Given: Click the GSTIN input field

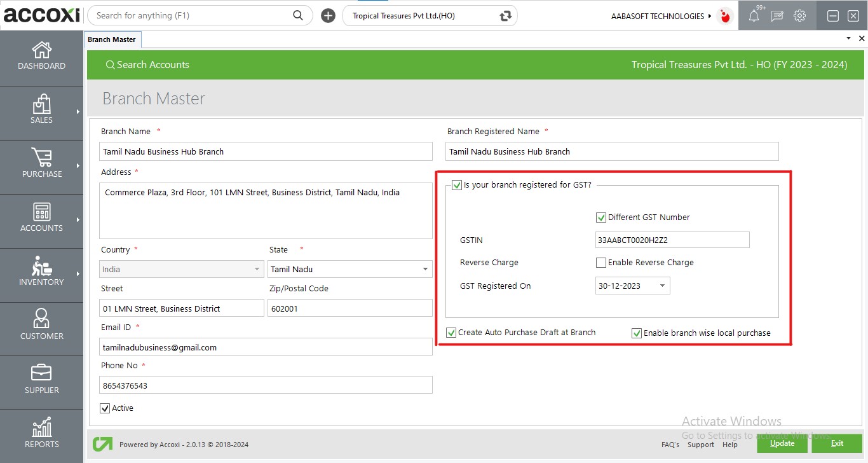Looking at the screenshot, I should click(672, 240).
